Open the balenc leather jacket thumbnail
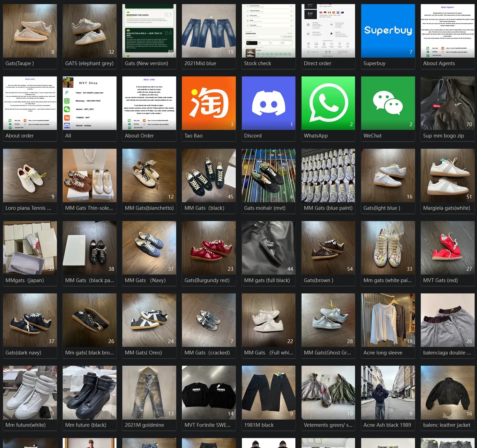 [448, 392]
